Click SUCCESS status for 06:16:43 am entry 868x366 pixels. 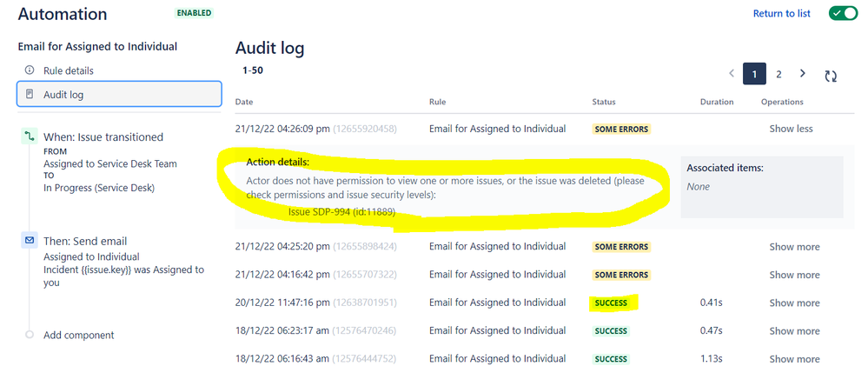(x=611, y=359)
